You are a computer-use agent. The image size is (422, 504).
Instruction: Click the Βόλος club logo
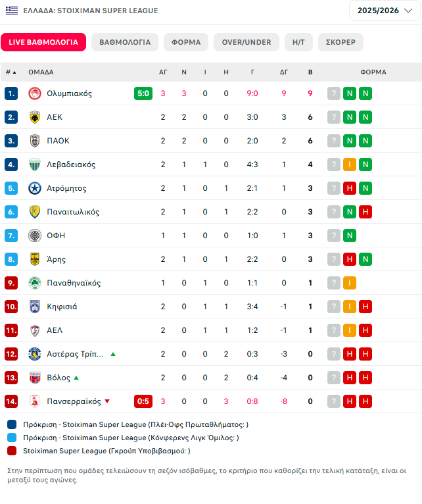35,378
